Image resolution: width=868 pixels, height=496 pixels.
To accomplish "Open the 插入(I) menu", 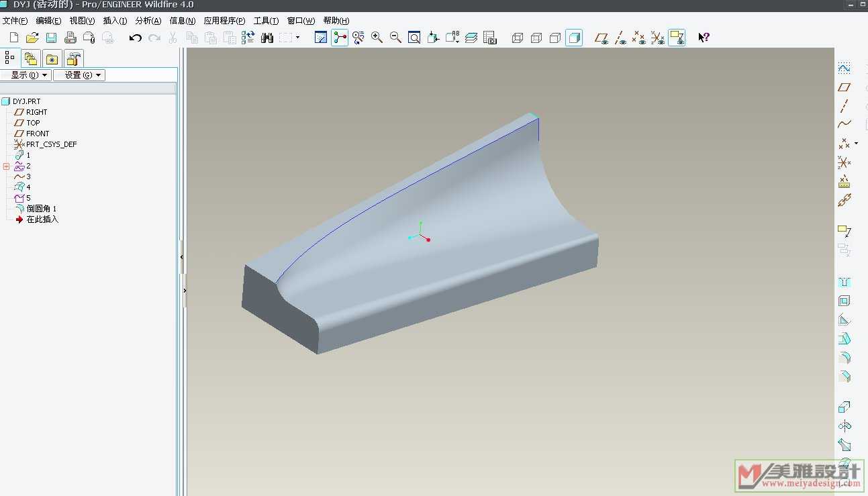I will [x=115, y=21].
